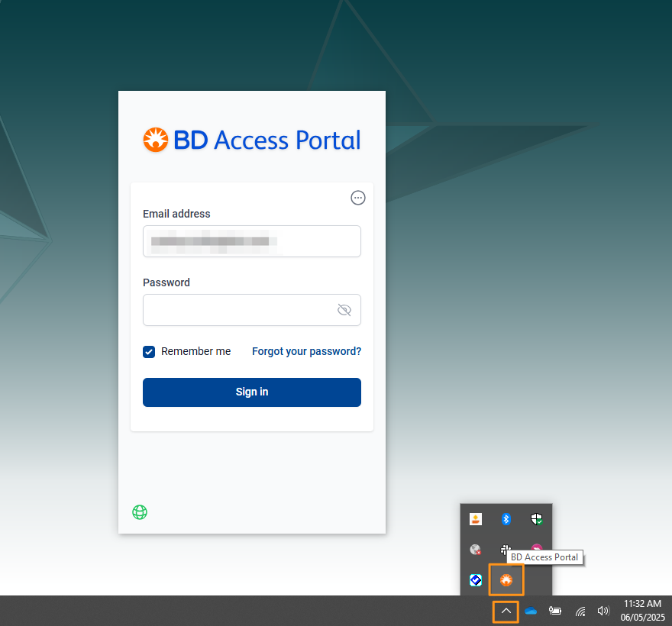The height and width of the screenshot is (626, 672).
Task: Open the taskbar clock and date
Action: (641, 610)
